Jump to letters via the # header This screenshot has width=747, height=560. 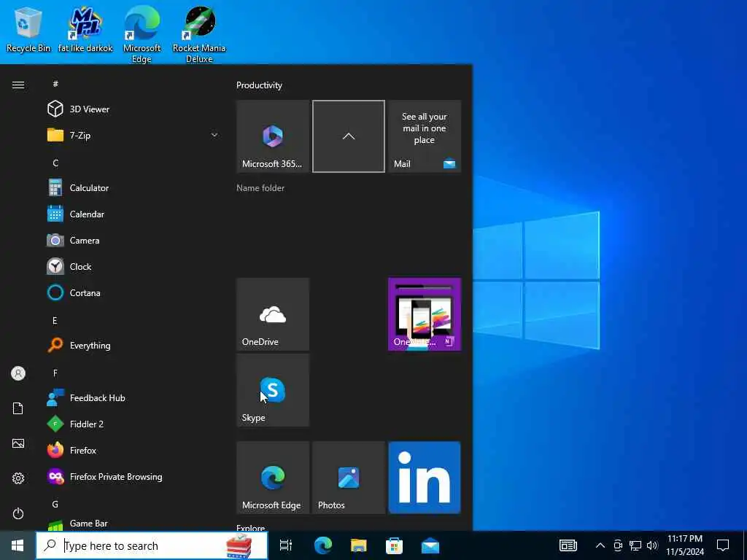click(x=55, y=84)
